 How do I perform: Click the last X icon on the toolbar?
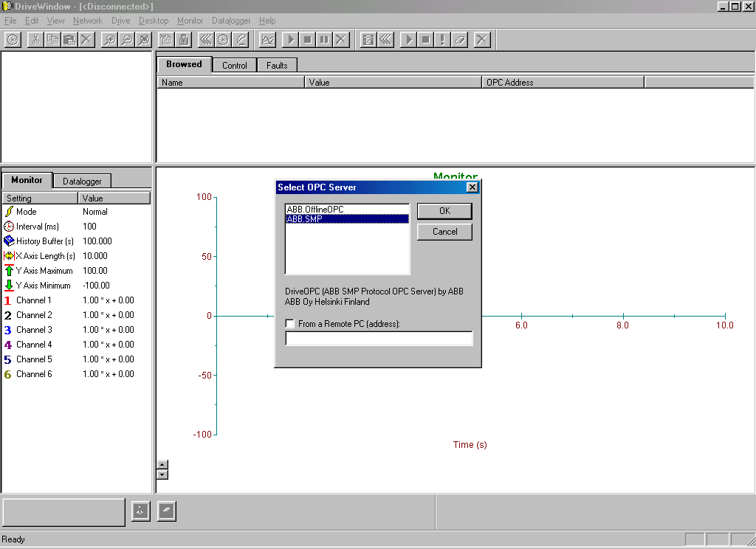pyautogui.click(x=481, y=40)
